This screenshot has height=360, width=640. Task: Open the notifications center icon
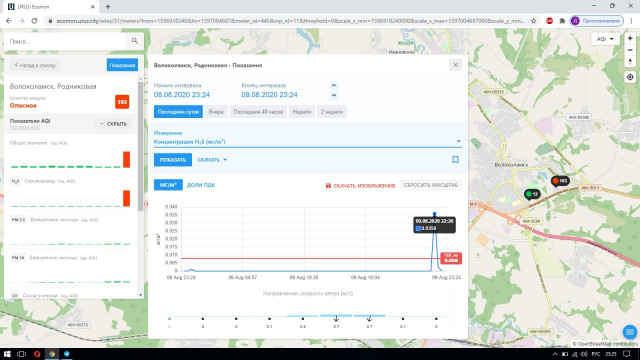(627, 354)
